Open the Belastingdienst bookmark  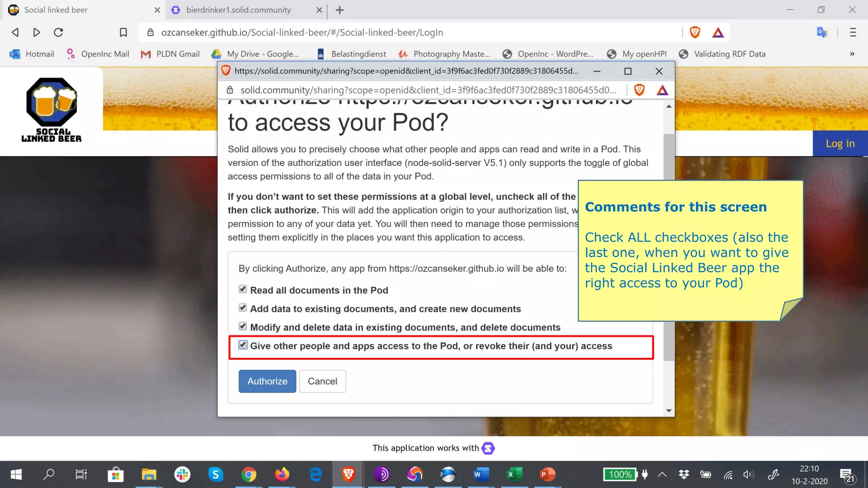pos(351,54)
